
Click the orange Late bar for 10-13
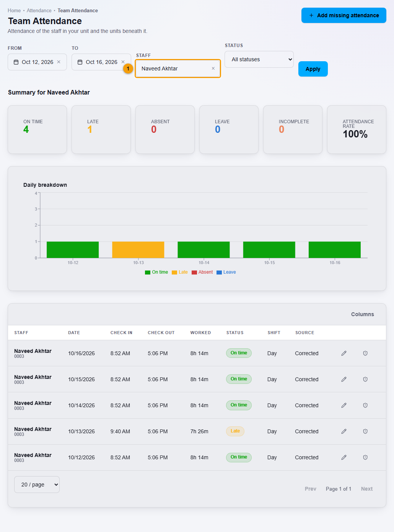138,250
